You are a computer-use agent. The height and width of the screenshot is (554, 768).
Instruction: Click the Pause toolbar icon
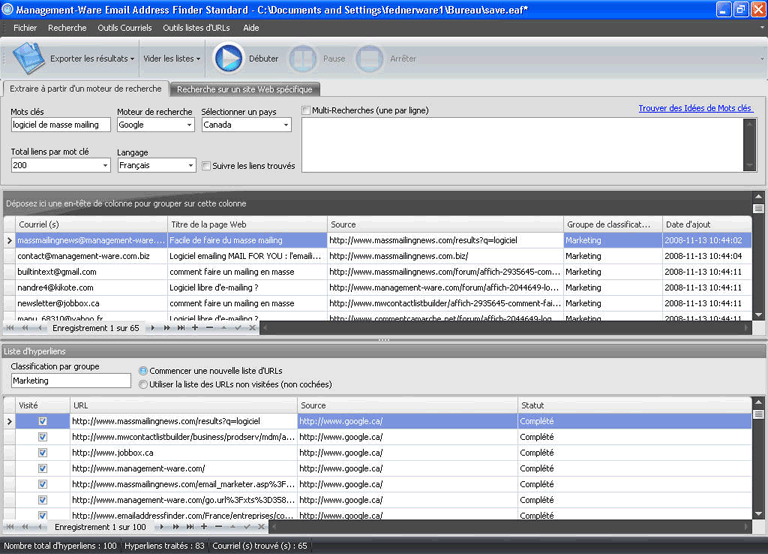303,59
